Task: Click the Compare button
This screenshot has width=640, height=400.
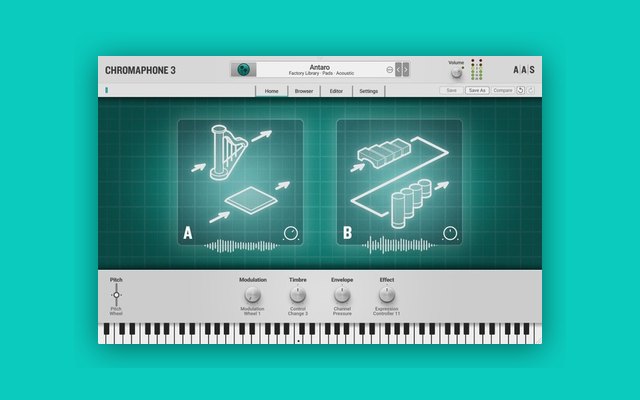Action: coord(503,90)
